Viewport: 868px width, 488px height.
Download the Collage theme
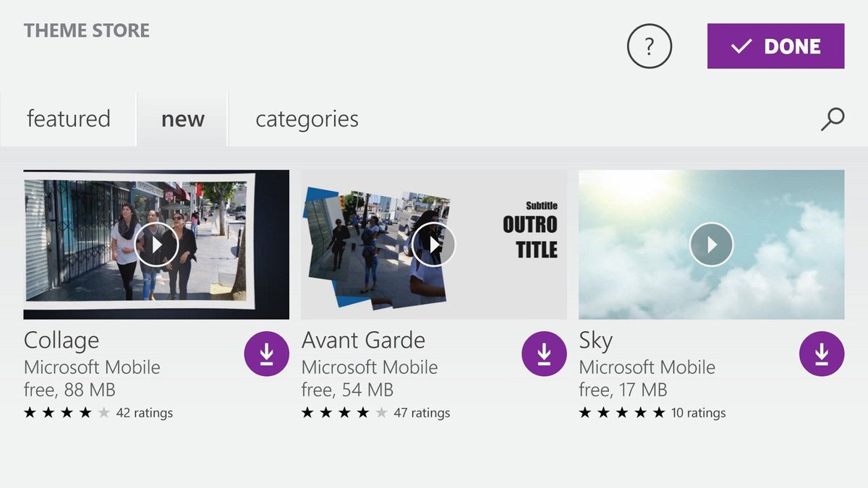coord(266,354)
